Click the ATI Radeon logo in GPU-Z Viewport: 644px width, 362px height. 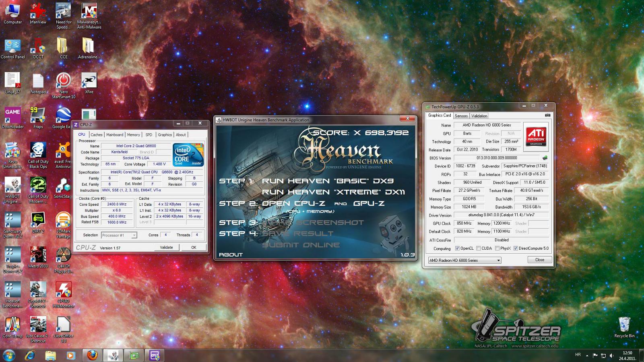(x=536, y=137)
